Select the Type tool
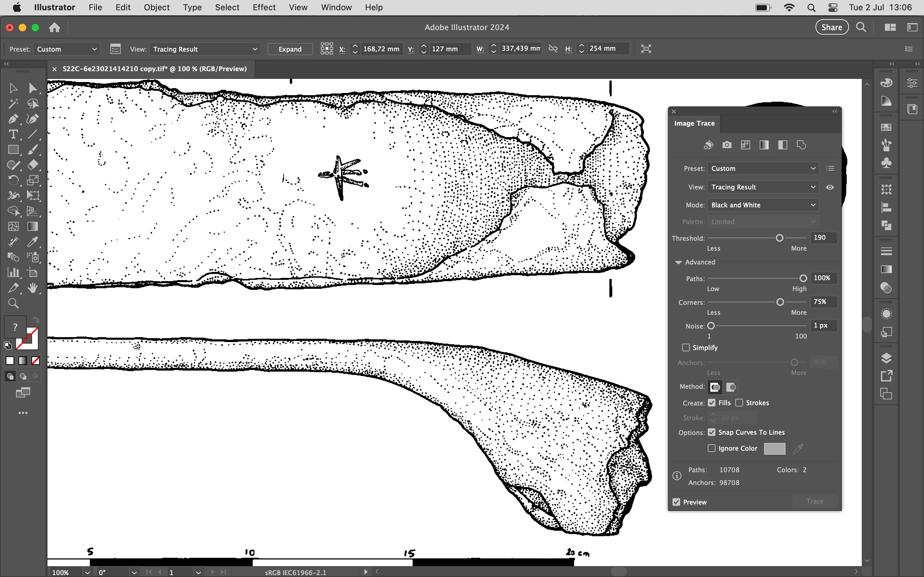The height and width of the screenshot is (577, 924). [13, 134]
